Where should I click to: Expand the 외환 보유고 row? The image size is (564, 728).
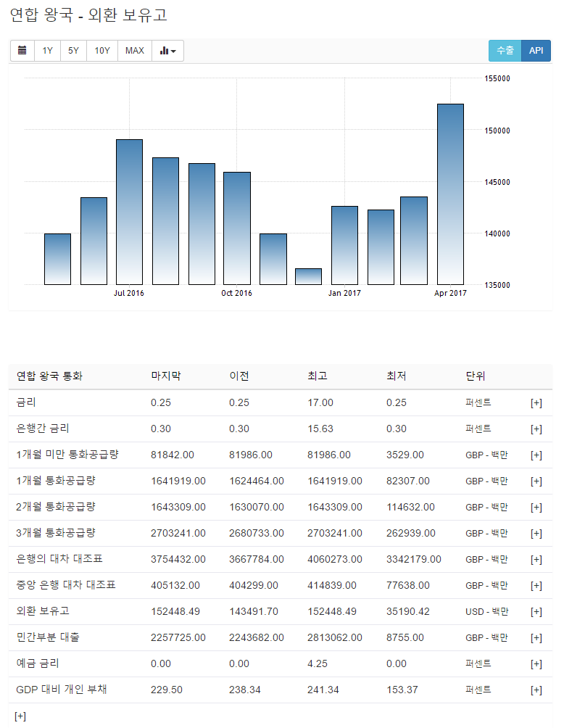[536, 612]
